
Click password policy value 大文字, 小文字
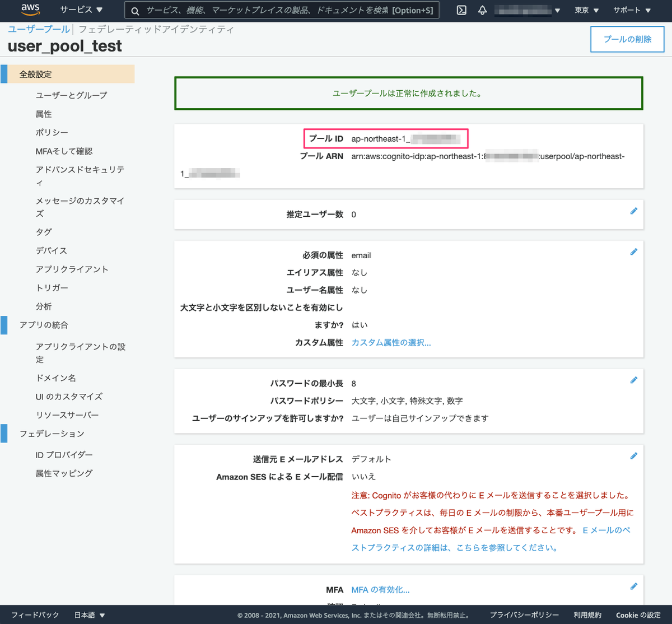coord(407,401)
